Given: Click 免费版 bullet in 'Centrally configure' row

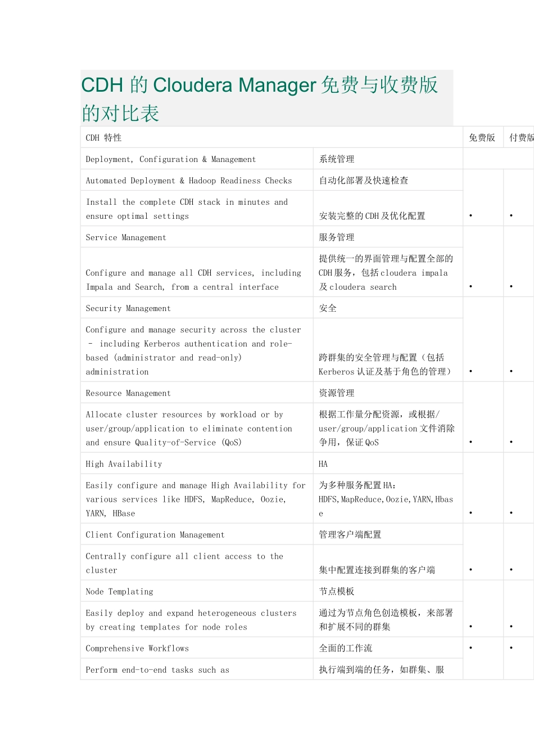Looking at the screenshot, I should 471,570.
